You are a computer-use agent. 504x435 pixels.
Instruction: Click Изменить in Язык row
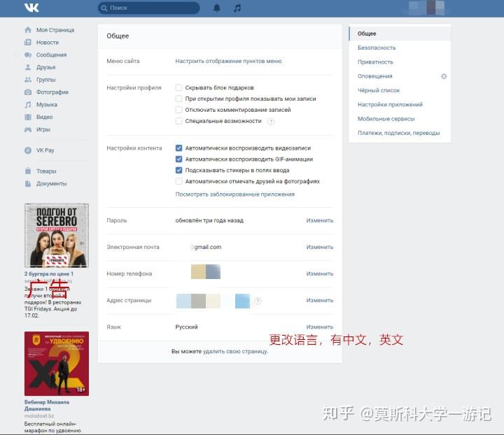(319, 327)
